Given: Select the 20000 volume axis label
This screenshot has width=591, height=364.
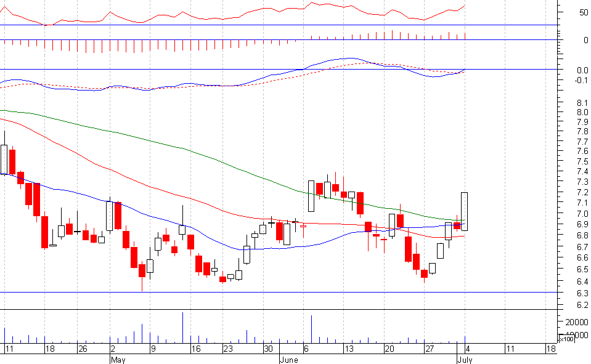Looking at the screenshot, I should 577,322.
